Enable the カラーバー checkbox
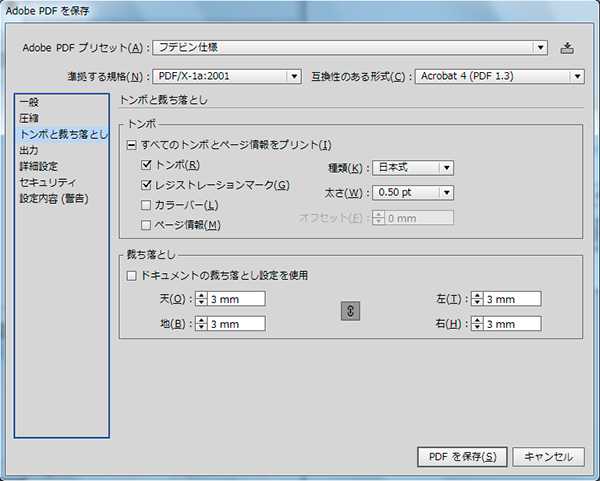Image resolution: width=600 pixels, height=481 pixels. [x=146, y=205]
